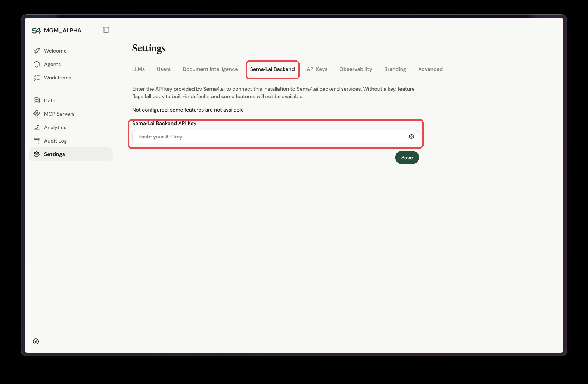
Task: Select the Sema4.ai Backend tab
Action: pos(273,69)
